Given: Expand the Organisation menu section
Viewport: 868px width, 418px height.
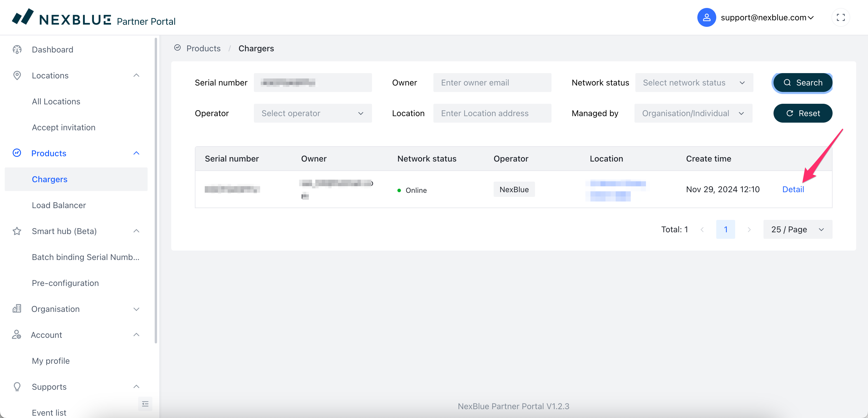Looking at the screenshot, I should point(136,309).
